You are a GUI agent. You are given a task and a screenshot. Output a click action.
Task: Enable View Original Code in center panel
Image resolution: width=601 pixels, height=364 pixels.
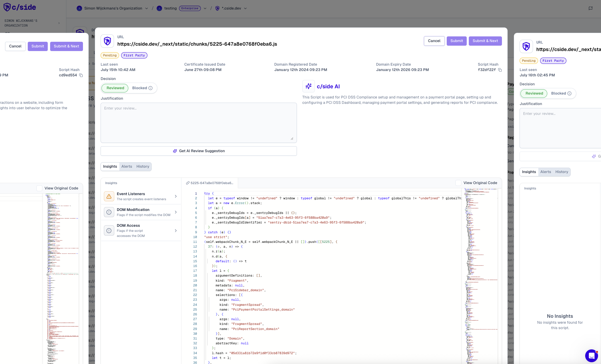(458, 183)
